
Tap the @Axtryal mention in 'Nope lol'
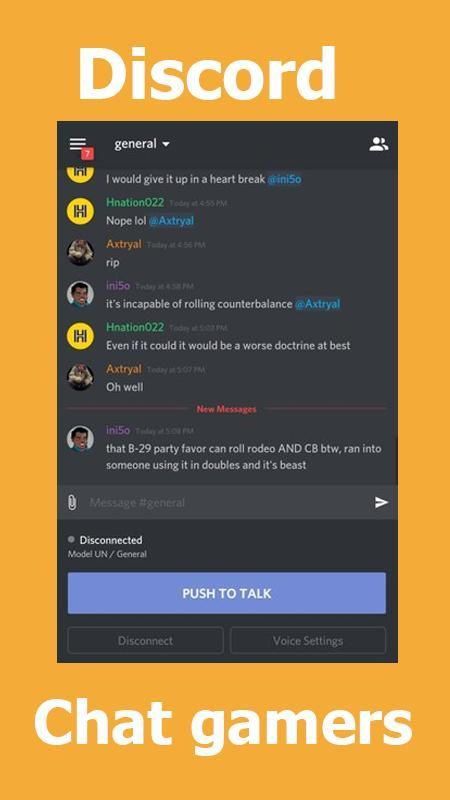[x=171, y=221]
